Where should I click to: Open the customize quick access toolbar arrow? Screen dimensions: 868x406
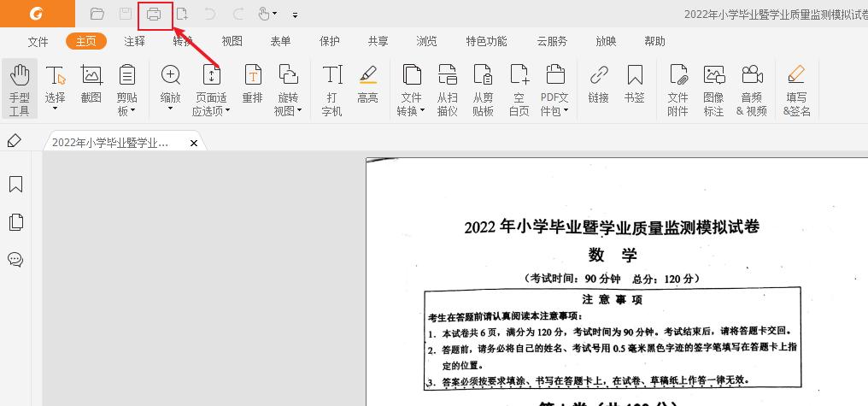[295, 15]
